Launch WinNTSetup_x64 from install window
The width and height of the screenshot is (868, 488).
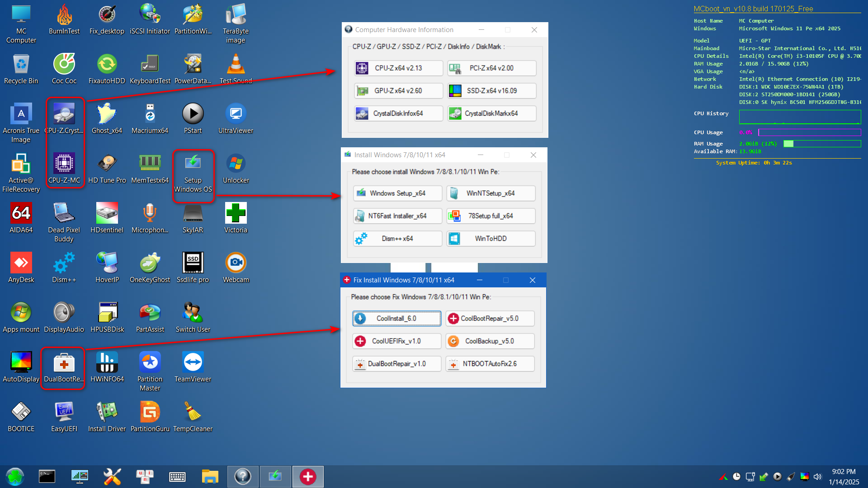point(491,193)
